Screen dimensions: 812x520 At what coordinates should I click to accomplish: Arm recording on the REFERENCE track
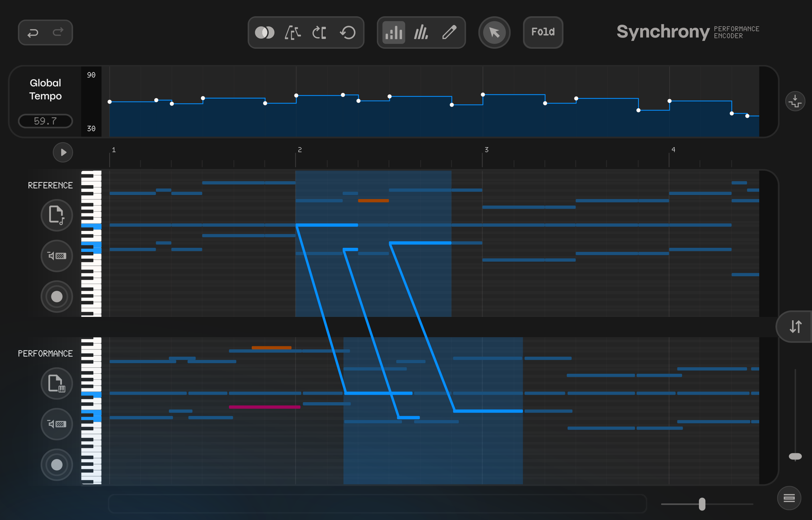(57, 297)
